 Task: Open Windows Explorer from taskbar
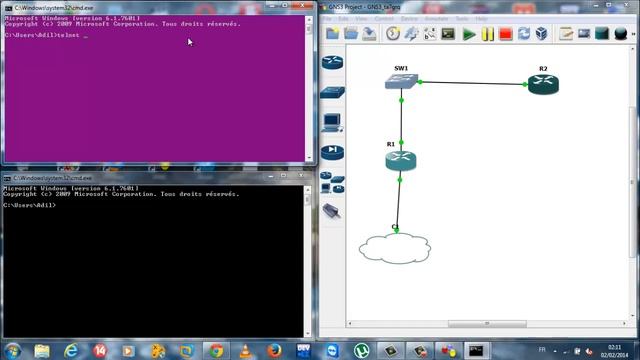tap(42, 351)
